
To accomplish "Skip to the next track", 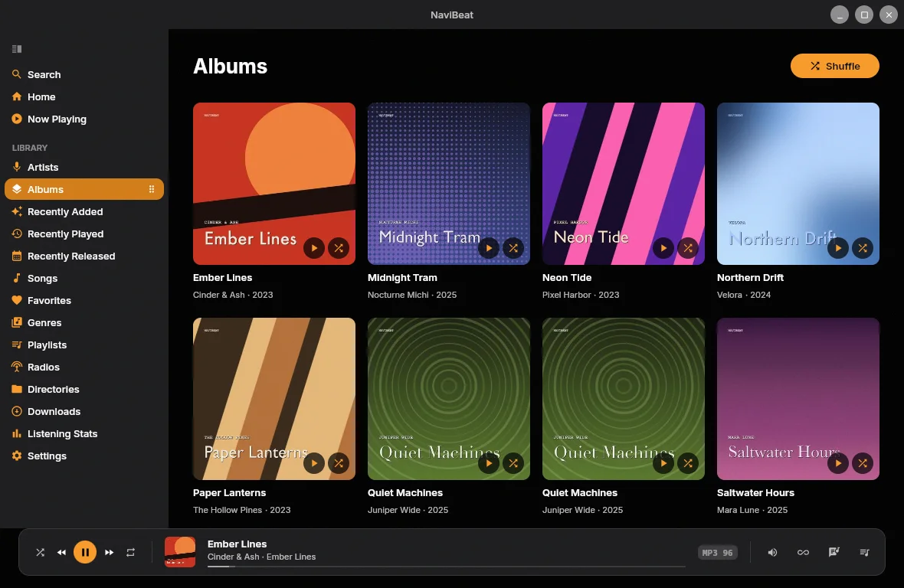I will click(109, 552).
